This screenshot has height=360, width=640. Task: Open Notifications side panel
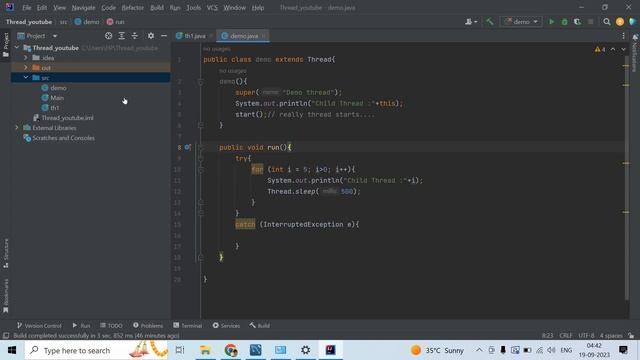coord(635,53)
